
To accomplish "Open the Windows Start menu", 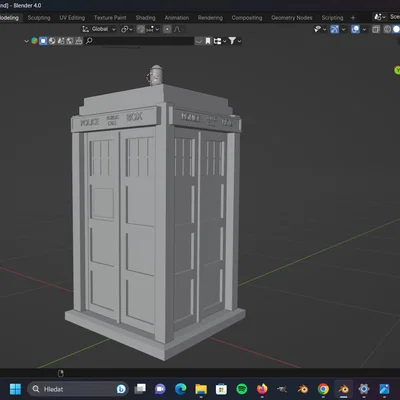I will pos(15,389).
